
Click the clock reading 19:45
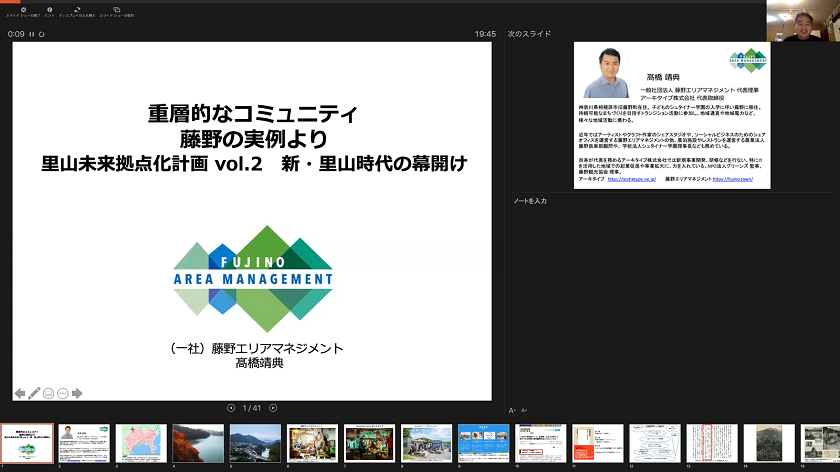click(485, 34)
